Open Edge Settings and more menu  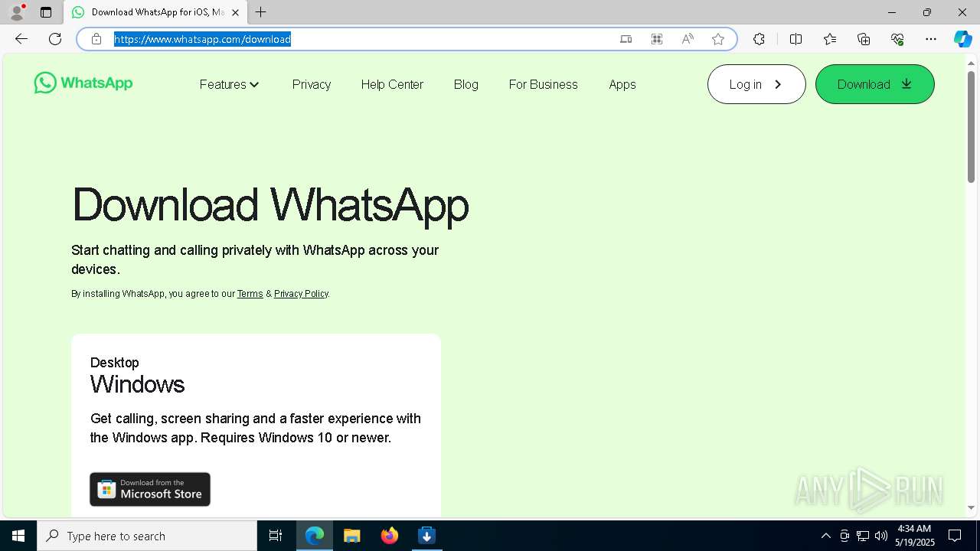(x=931, y=39)
